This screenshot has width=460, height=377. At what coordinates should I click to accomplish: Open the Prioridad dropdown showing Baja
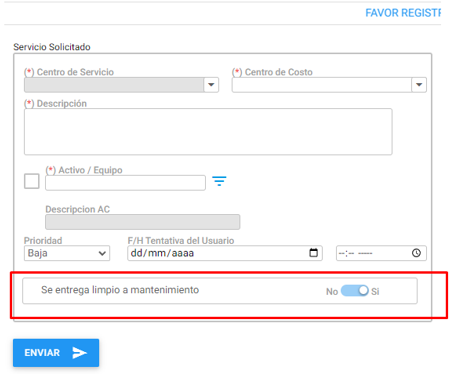(67, 253)
